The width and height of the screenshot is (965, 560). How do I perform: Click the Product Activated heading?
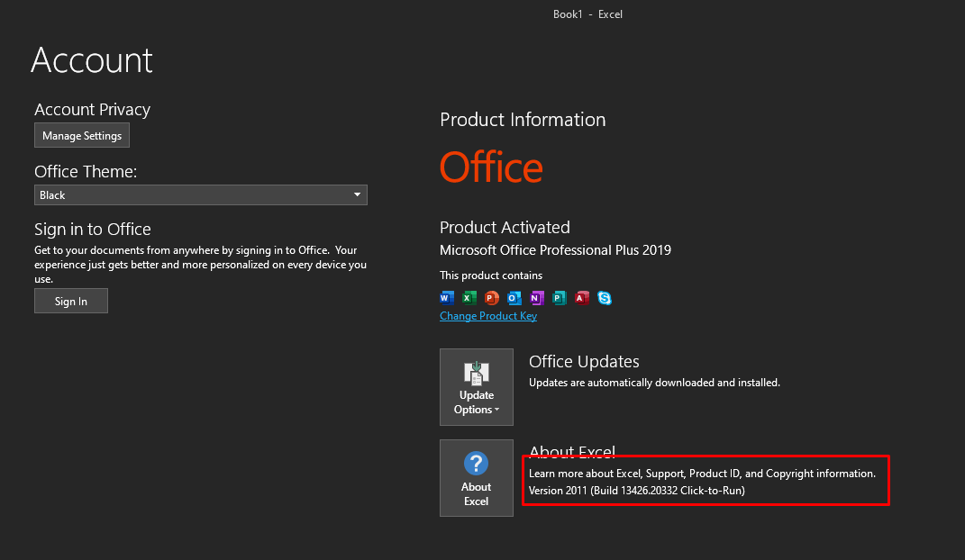click(x=505, y=228)
